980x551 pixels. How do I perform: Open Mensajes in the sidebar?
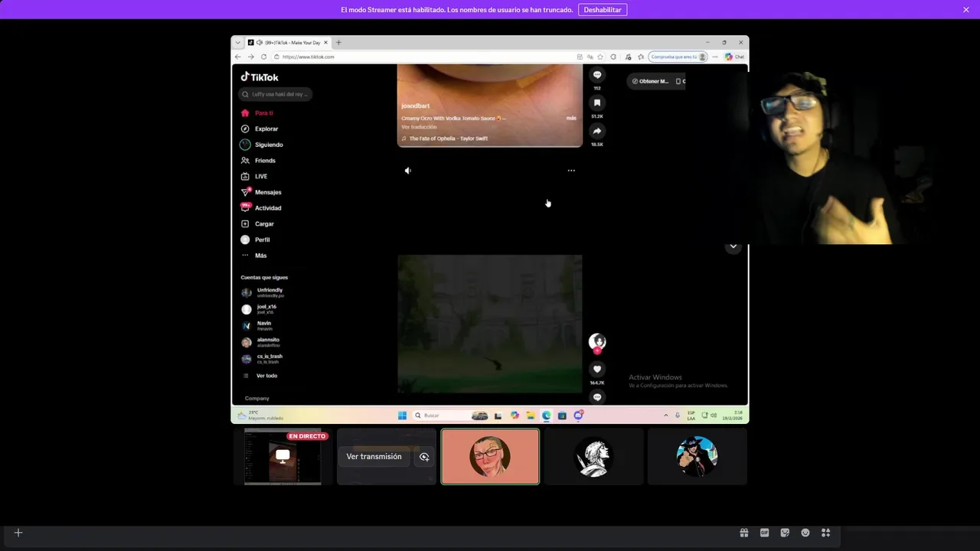click(x=261, y=192)
